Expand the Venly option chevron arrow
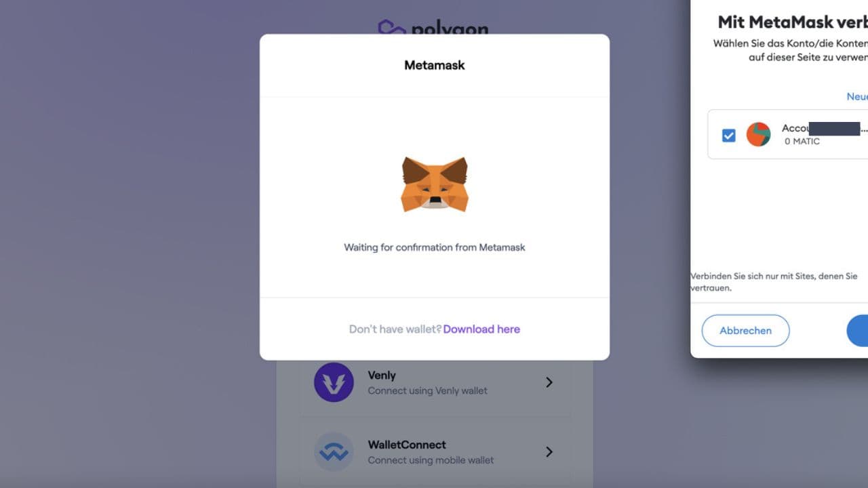 [x=549, y=382]
